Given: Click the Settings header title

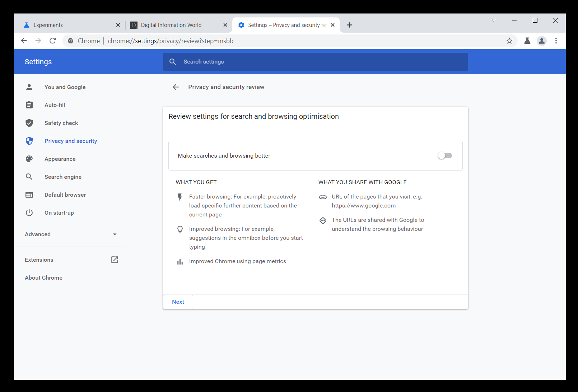Looking at the screenshot, I should coord(38,62).
